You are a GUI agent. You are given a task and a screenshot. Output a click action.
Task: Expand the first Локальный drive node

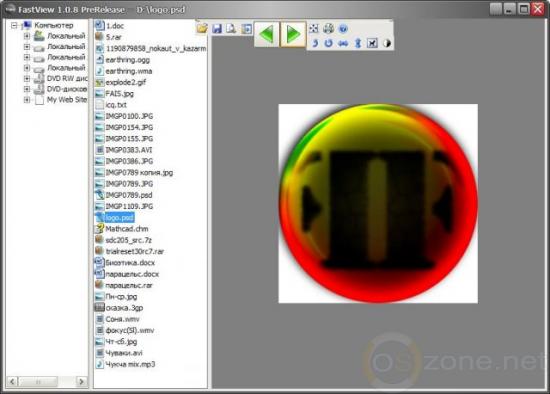pos(27,36)
